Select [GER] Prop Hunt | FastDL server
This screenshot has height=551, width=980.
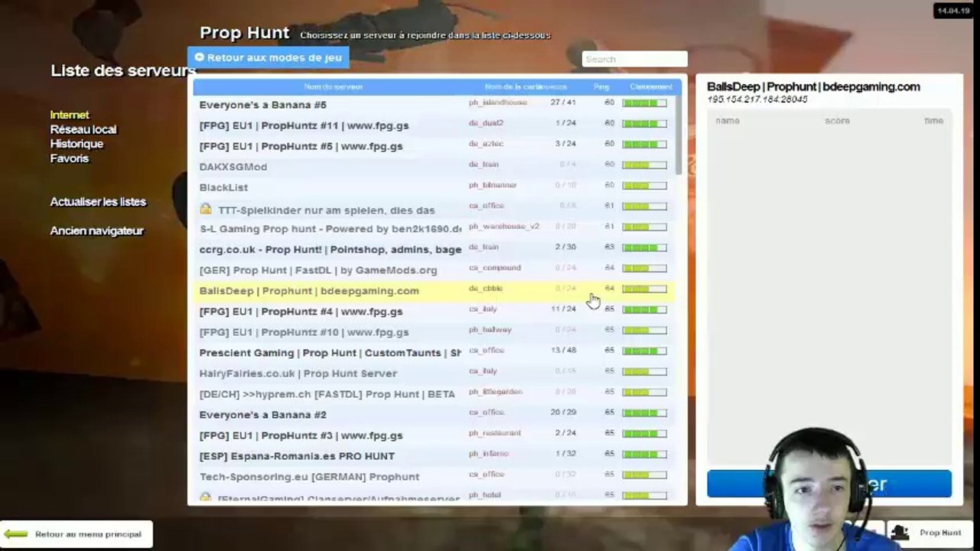click(434, 270)
